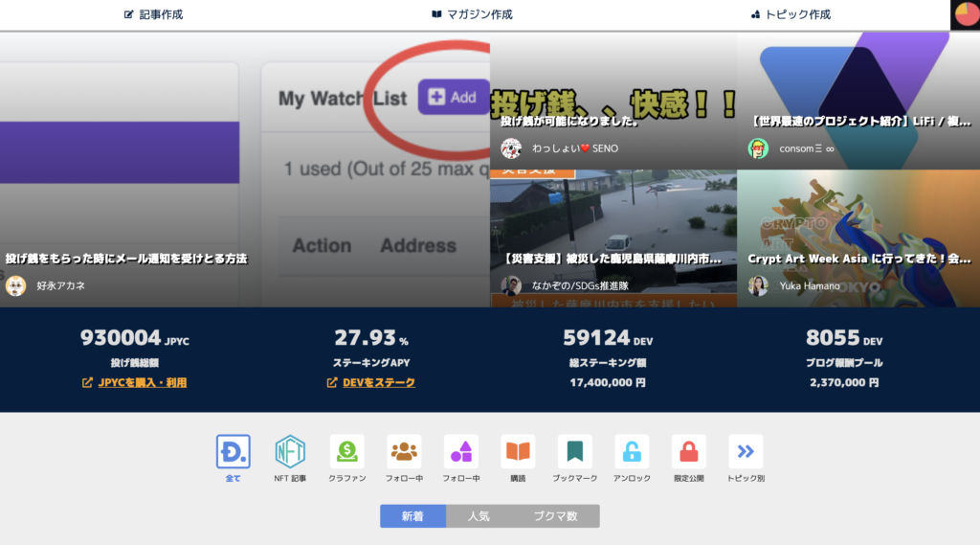Screen dimensions: 980x545
Task: Click author name consom
Action: point(806,148)
